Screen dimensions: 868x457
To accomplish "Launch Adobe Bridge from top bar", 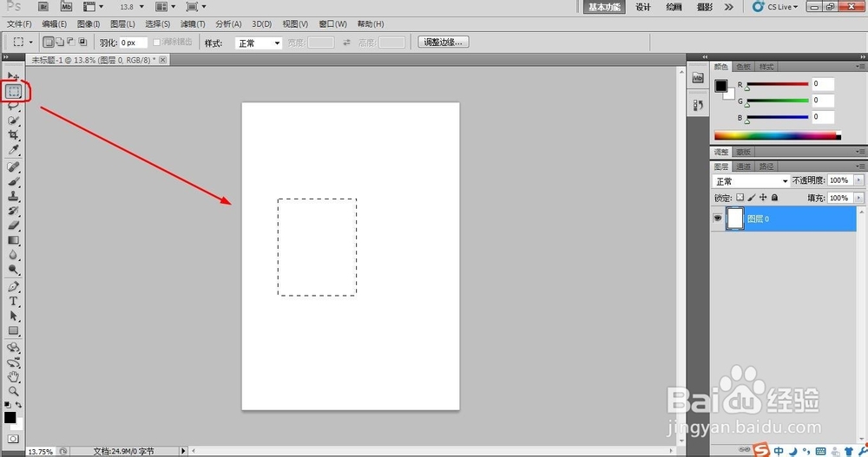I will tap(43, 7).
